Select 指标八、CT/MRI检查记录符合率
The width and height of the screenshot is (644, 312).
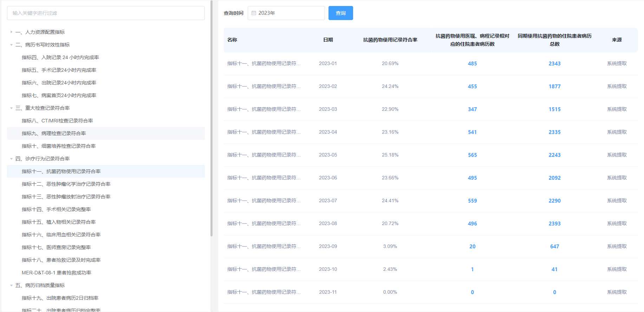pos(57,121)
